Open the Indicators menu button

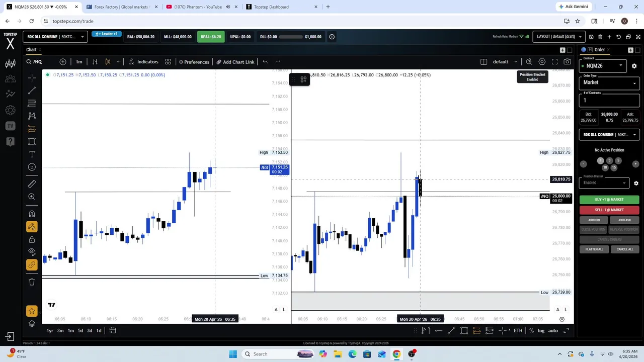pyautogui.click(x=143, y=62)
